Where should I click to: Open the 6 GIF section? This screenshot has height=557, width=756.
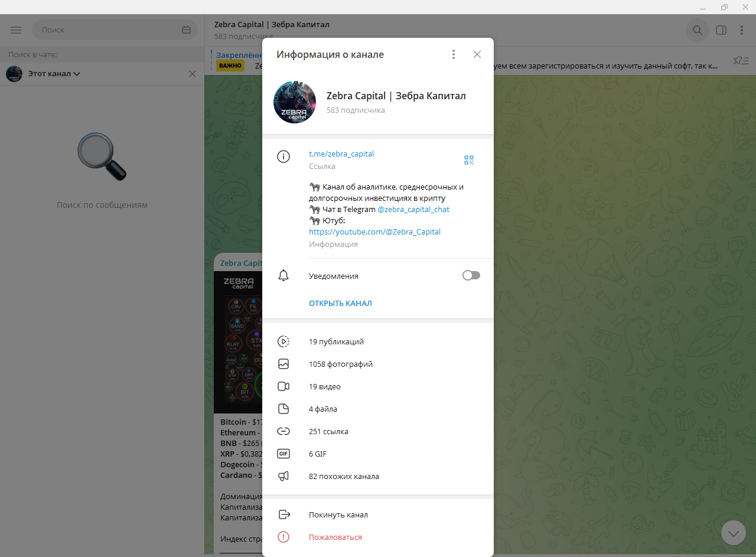378,454
